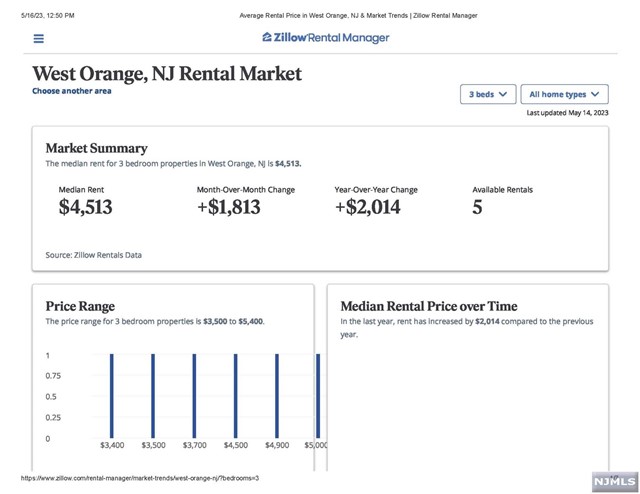Click the $4,513 Median Rent value

85,208
